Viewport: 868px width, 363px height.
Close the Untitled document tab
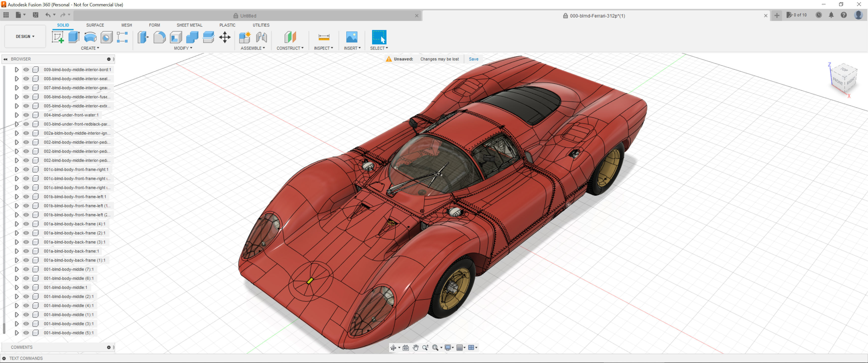tap(417, 16)
